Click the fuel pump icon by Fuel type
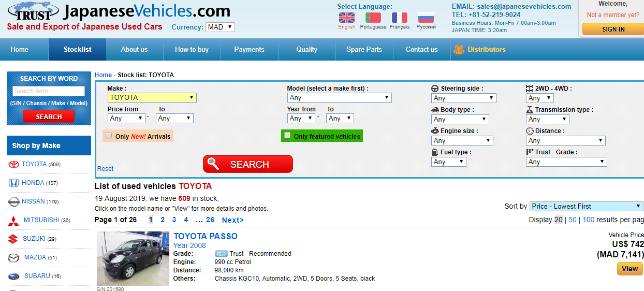644x291 pixels. click(x=435, y=152)
